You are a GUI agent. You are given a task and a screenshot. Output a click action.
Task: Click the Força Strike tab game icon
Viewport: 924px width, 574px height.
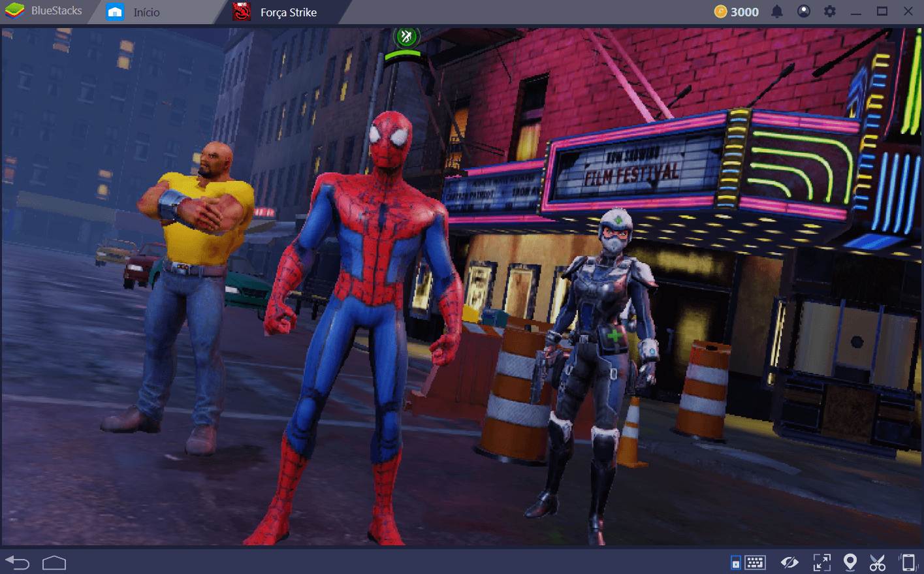(242, 12)
